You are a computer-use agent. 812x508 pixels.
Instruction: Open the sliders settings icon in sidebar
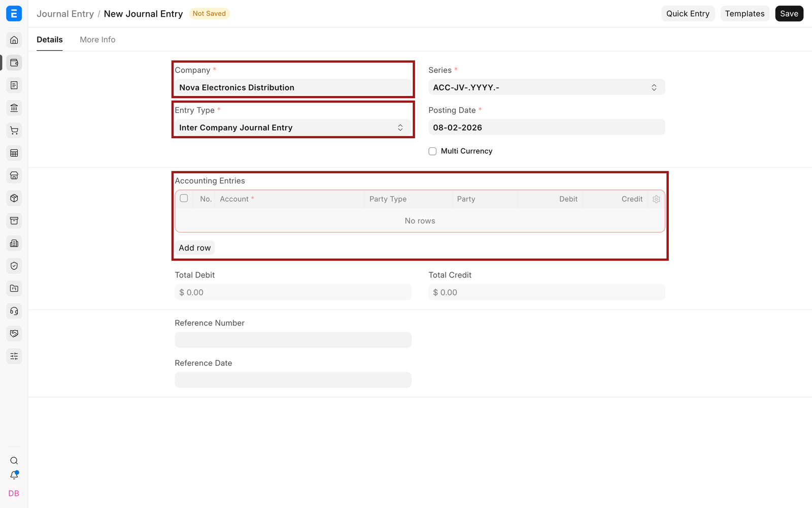click(x=14, y=356)
